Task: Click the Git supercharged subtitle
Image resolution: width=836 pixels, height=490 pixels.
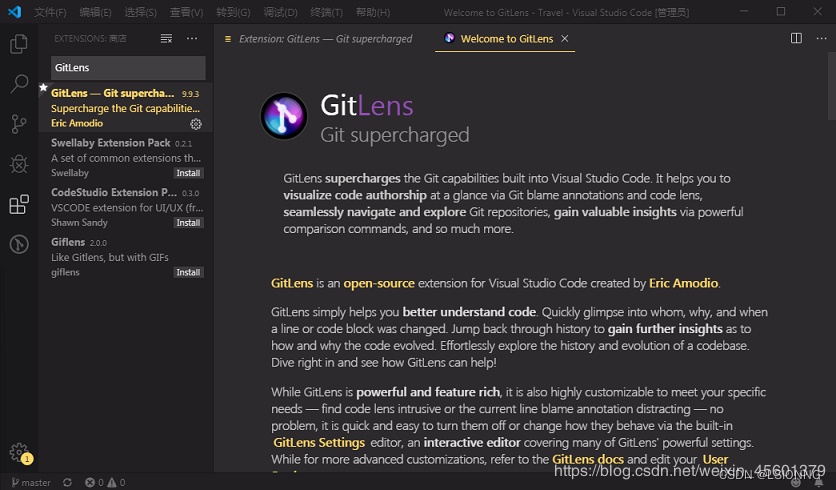Action: tap(395, 135)
